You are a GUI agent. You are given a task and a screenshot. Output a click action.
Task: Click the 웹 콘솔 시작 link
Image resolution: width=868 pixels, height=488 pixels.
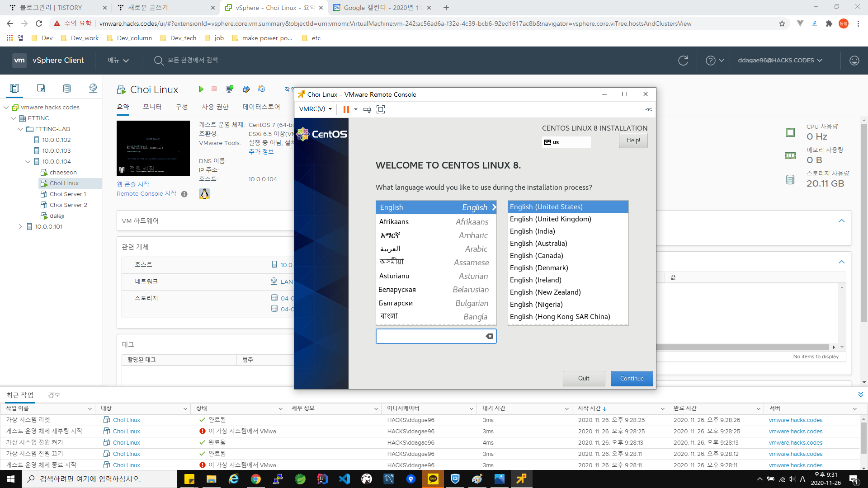pyautogui.click(x=133, y=184)
